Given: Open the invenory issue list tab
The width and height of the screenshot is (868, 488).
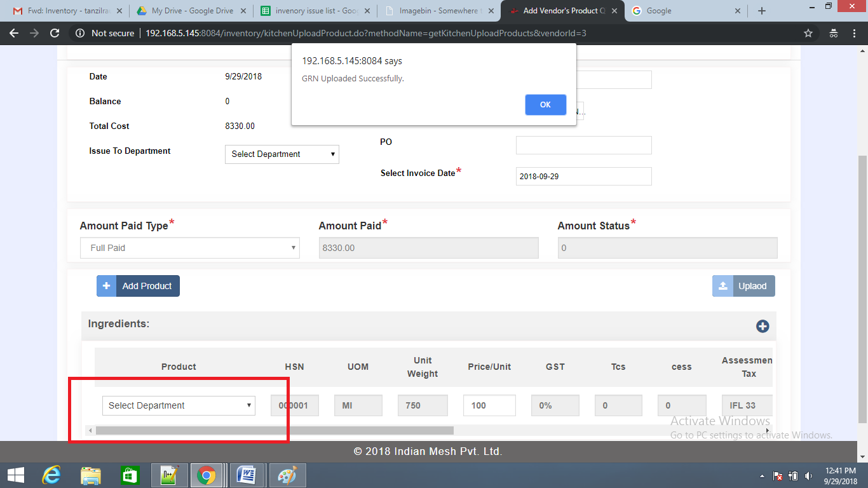Looking at the screenshot, I should coord(315,11).
